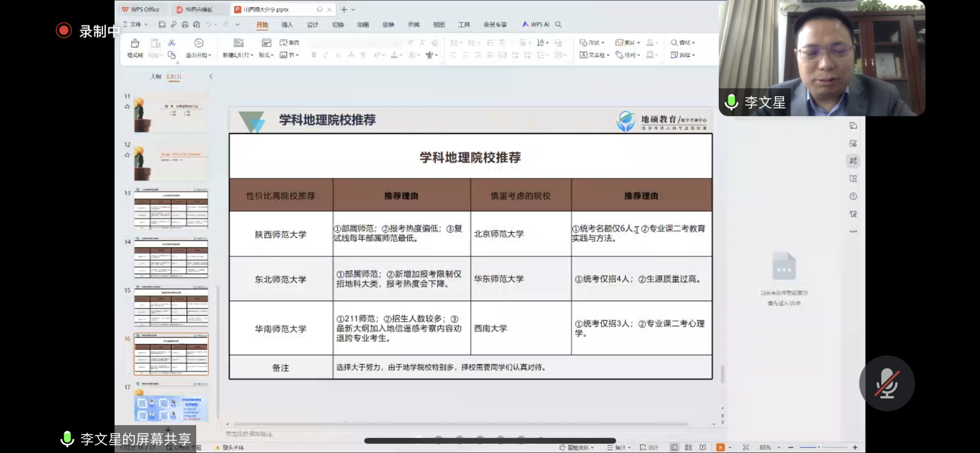The image size is (980, 453).
Task: Click the save icon in quick access toolbar
Action: point(162,24)
